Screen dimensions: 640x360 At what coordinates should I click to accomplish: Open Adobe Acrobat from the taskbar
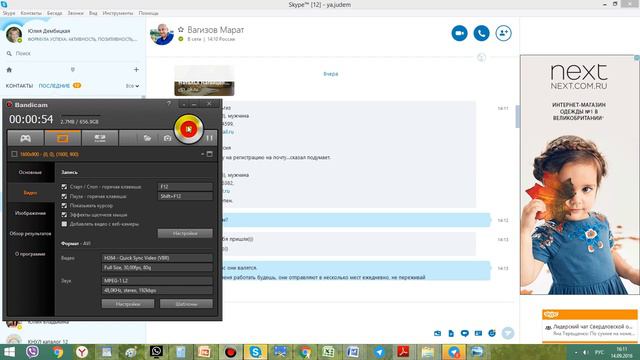coord(403,352)
